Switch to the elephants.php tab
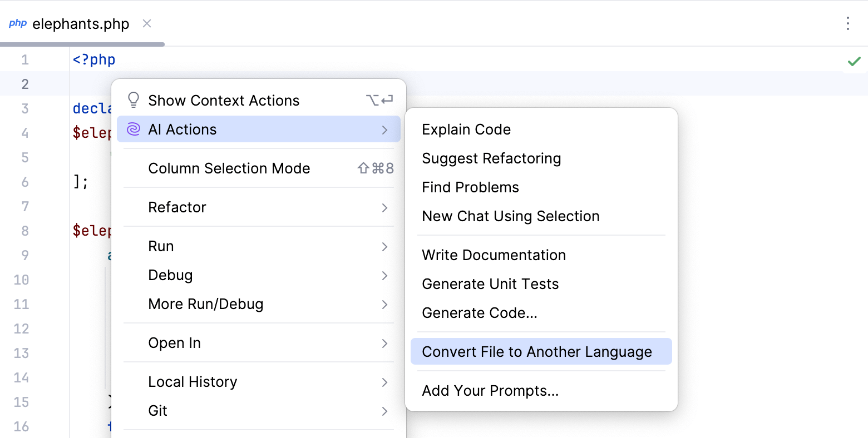 [81, 23]
